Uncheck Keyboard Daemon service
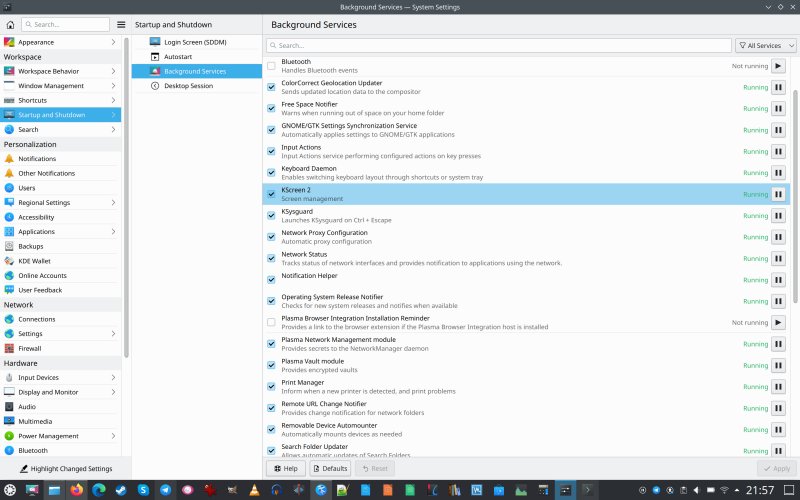The width and height of the screenshot is (800, 500). (x=271, y=173)
